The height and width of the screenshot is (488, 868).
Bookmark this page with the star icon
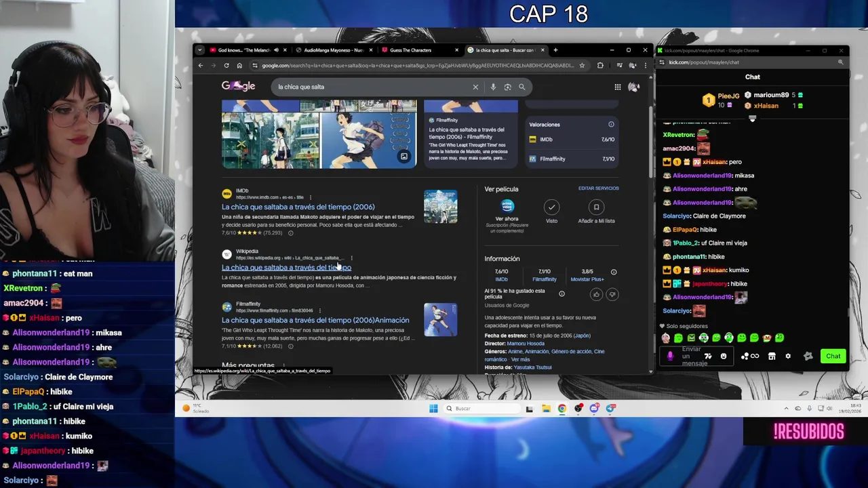[x=582, y=66]
